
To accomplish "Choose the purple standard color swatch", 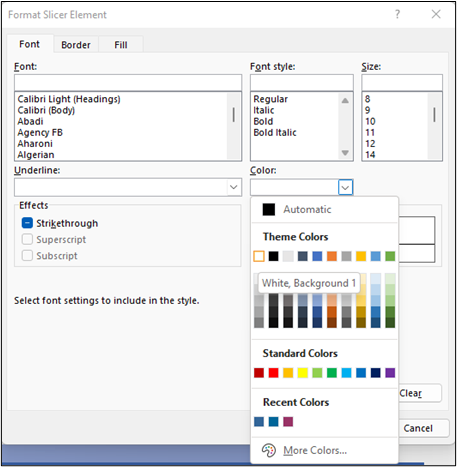I will pyautogui.click(x=390, y=373).
